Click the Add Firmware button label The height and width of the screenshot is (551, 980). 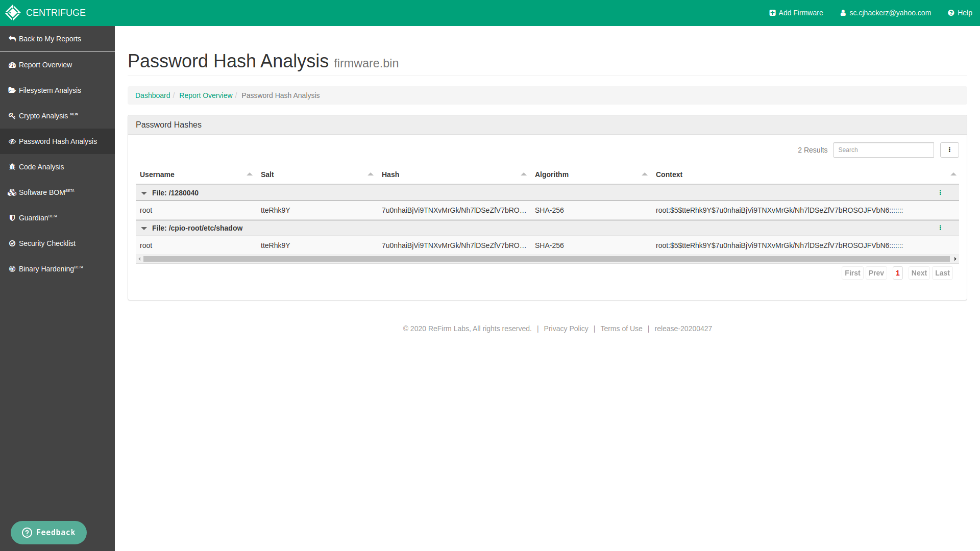pyautogui.click(x=800, y=13)
